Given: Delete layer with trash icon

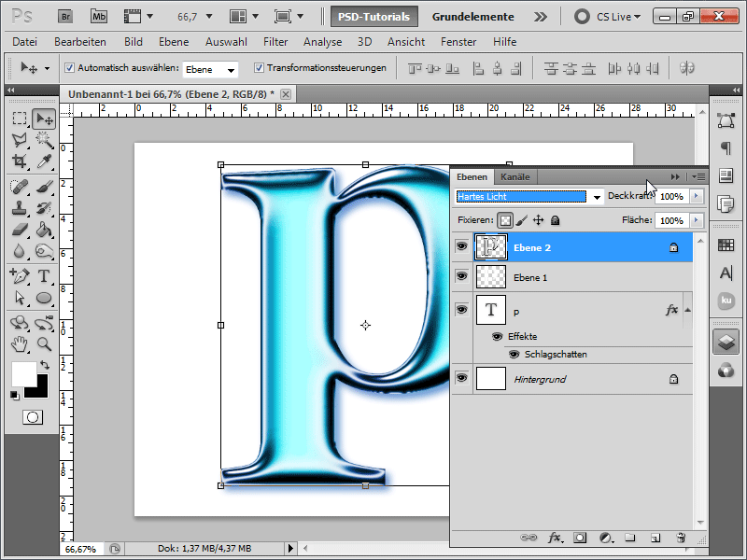Looking at the screenshot, I should coord(682,538).
